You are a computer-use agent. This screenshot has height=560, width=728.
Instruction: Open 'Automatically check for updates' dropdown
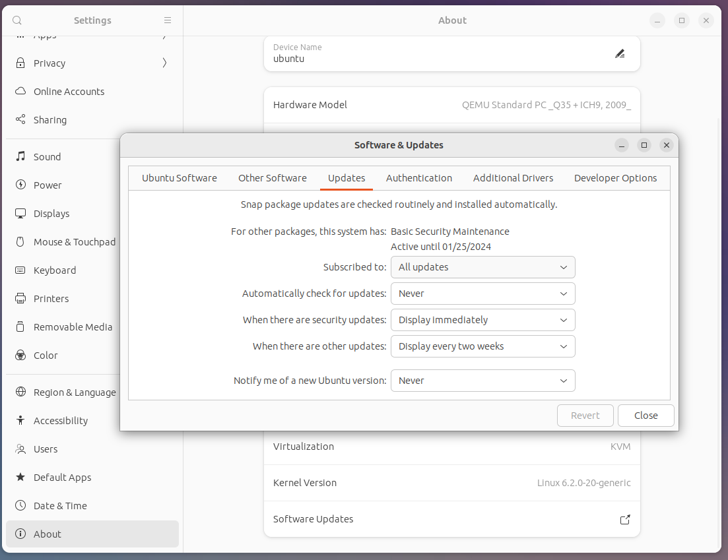click(x=482, y=294)
